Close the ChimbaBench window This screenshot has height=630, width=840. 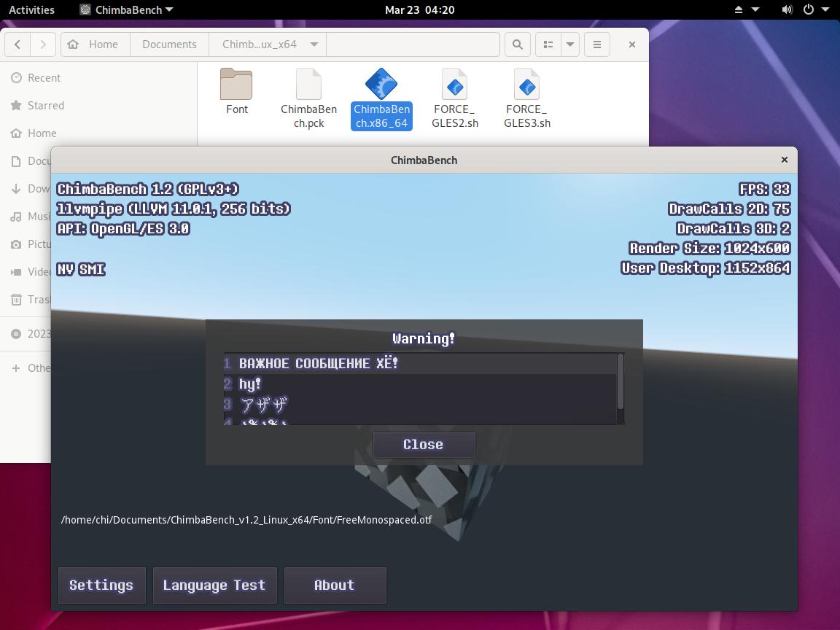point(785,160)
